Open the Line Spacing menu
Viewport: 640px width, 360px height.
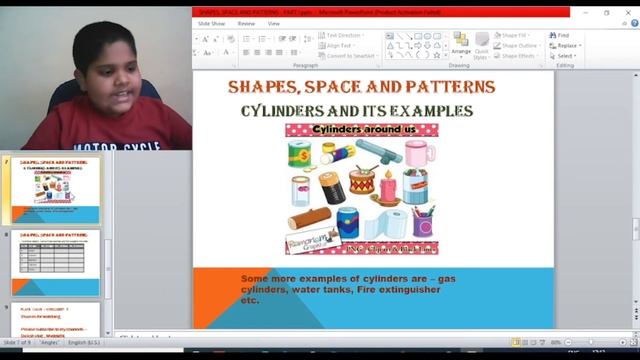(308, 39)
